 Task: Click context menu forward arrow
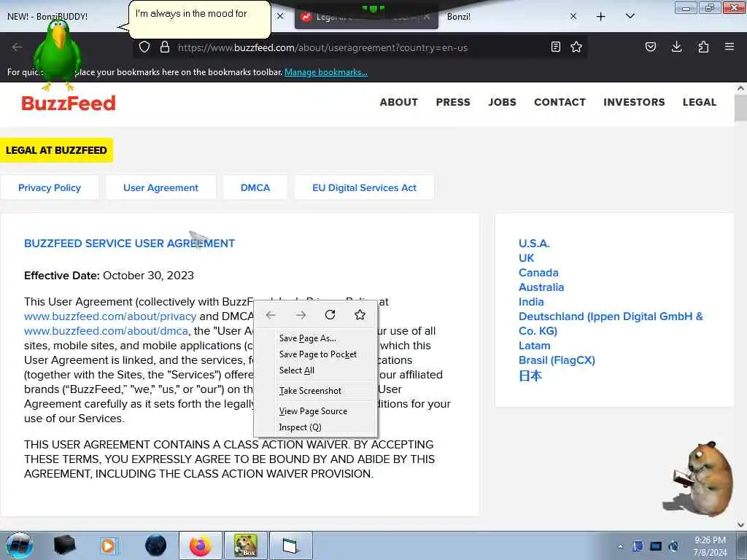[x=301, y=315]
